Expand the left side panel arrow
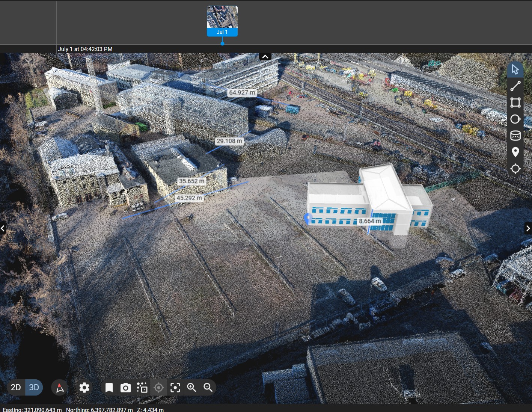532x412 pixels. click(3, 228)
